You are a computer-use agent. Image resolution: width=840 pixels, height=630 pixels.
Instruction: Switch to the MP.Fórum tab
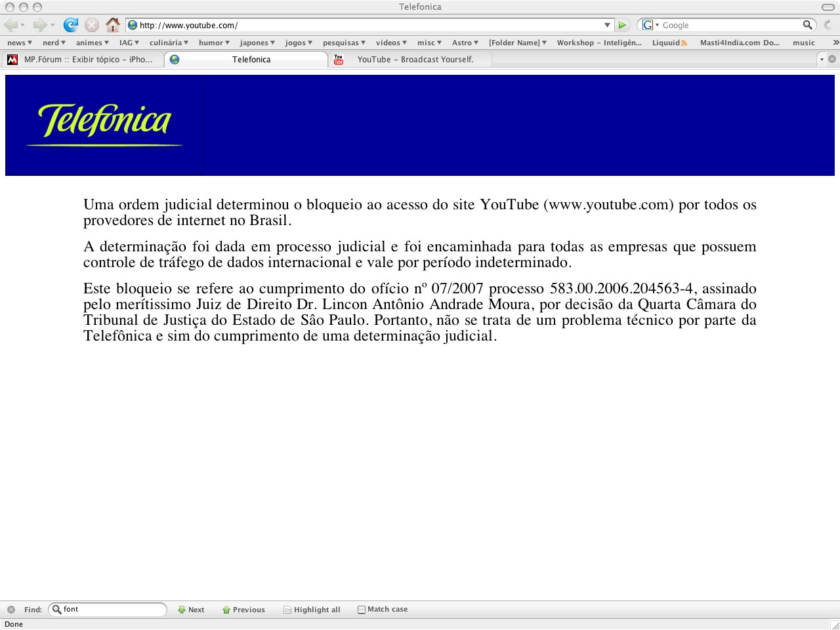click(82, 59)
